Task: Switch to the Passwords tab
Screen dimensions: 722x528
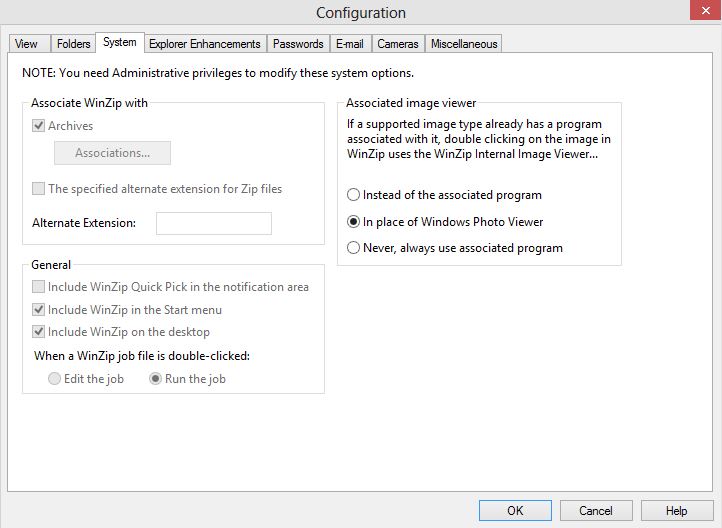Action: click(298, 44)
